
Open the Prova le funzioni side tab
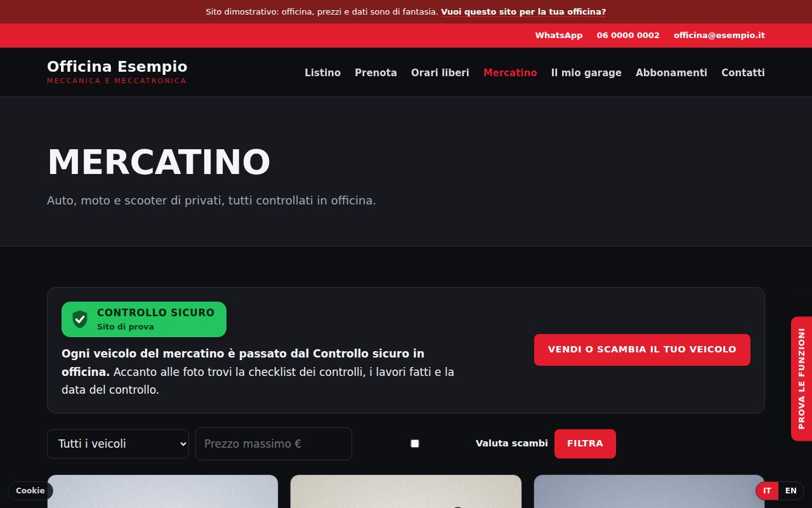[801, 378]
